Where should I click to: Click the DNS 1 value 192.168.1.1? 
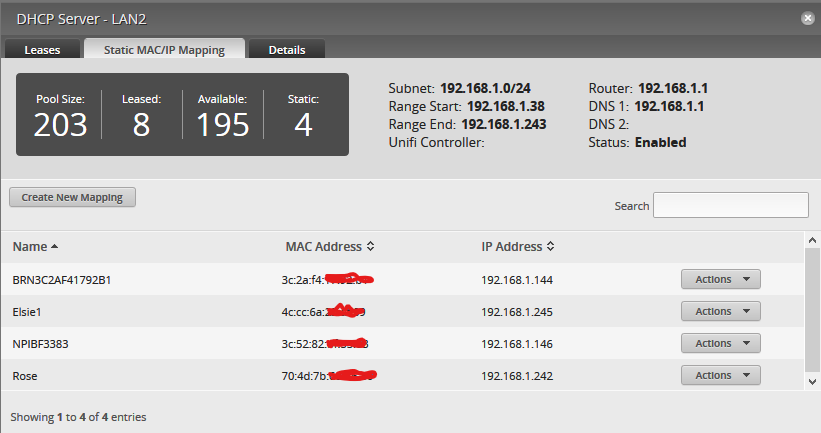[669, 106]
